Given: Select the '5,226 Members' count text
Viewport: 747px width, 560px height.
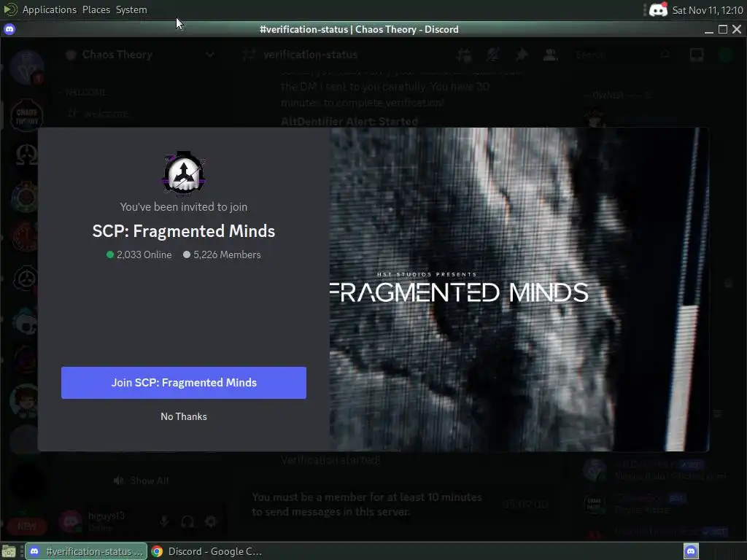Looking at the screenshot, I should click(x=227, y=254).
